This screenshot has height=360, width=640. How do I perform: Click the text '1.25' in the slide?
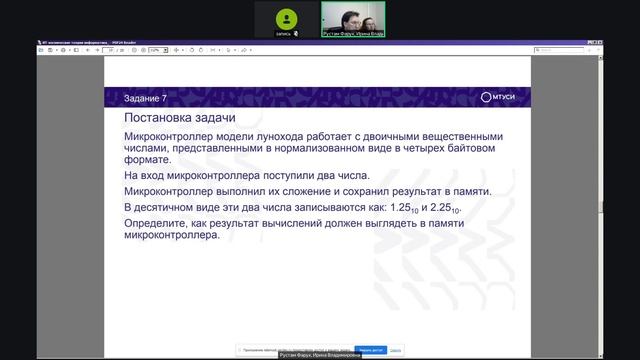click(400, 207)
